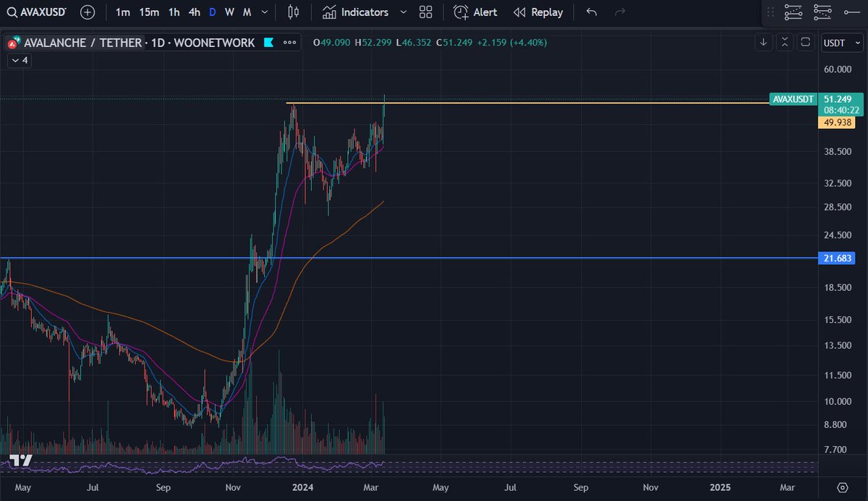Select the first line drawing tool in floating toolbar
This screenshot has width=868, height=501.
[793, 12]
